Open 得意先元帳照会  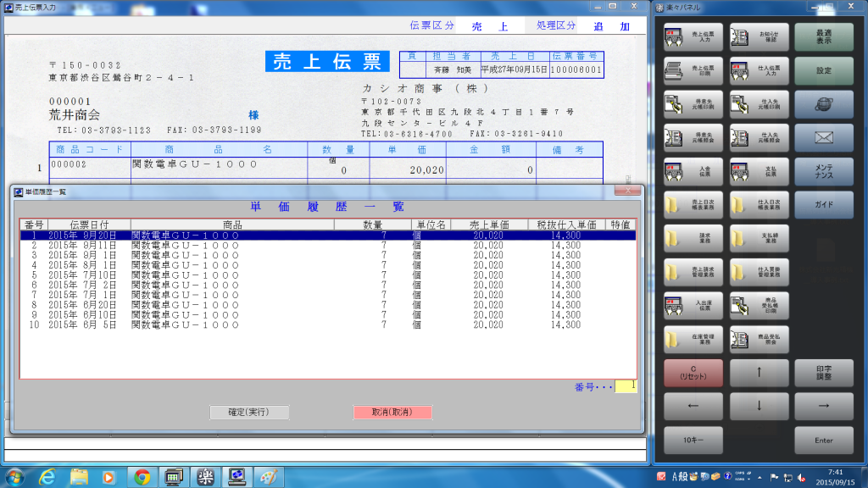click(693, 138)
